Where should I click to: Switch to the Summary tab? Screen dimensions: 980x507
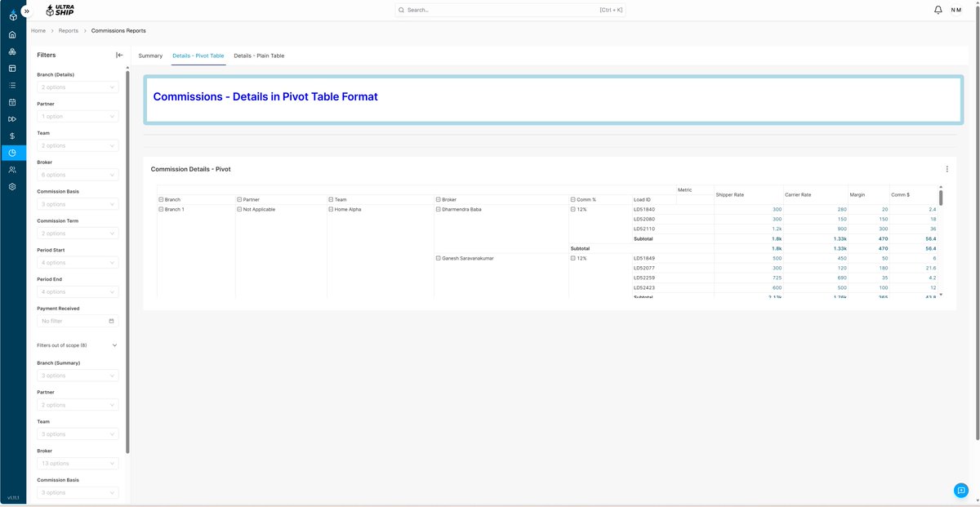tap(150, 56)
